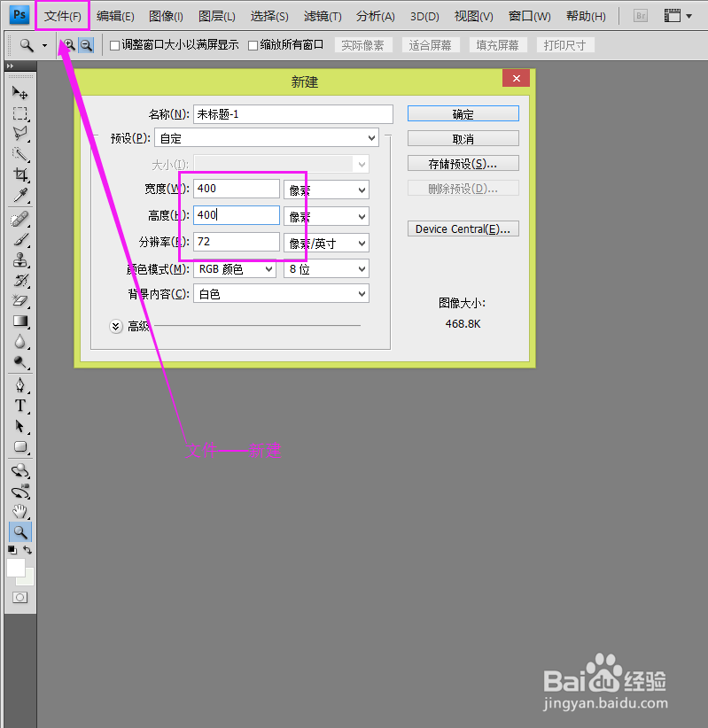Open the width unit dropdown

point(326,190)
